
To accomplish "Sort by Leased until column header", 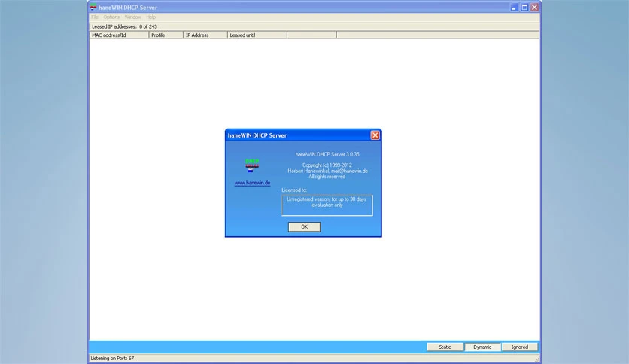I will 257,35.
